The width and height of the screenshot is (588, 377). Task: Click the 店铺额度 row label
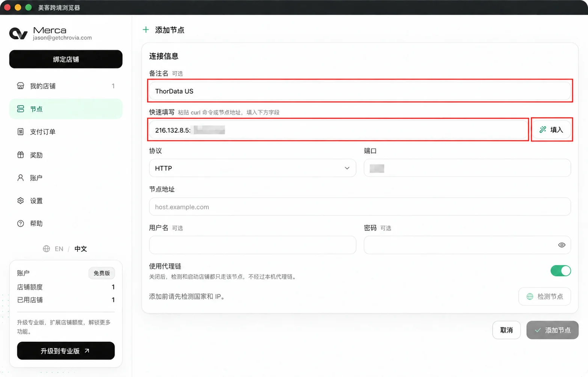(30, 287)
